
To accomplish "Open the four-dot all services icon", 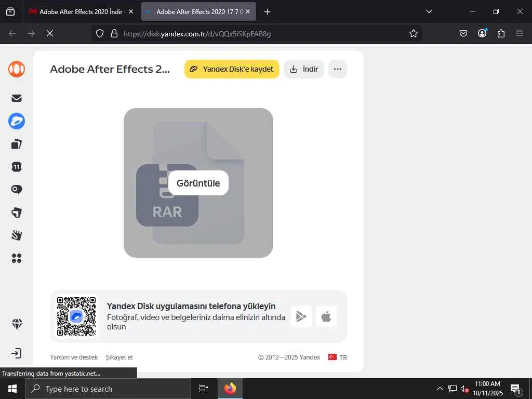I will pyautogui.click(x=17, y=258).
